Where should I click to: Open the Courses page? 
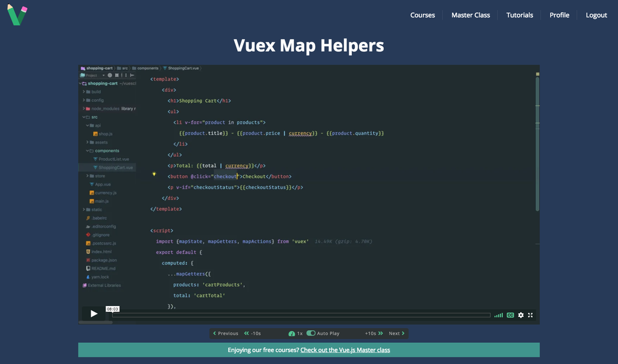click(422, 15)
